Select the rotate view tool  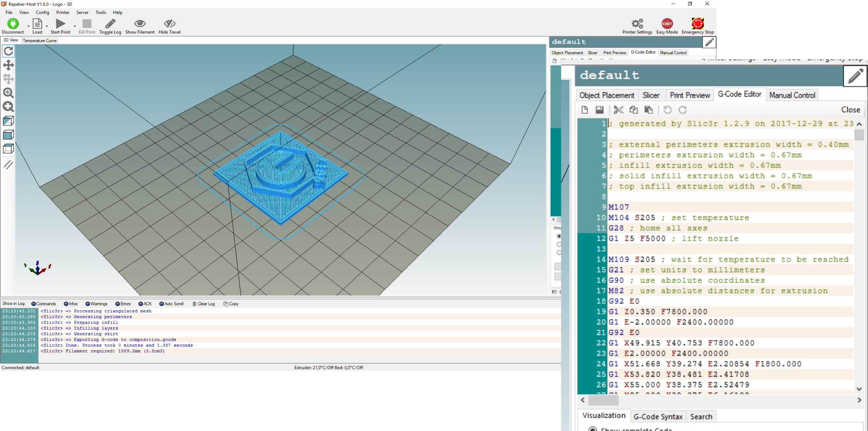coord(8,51)
